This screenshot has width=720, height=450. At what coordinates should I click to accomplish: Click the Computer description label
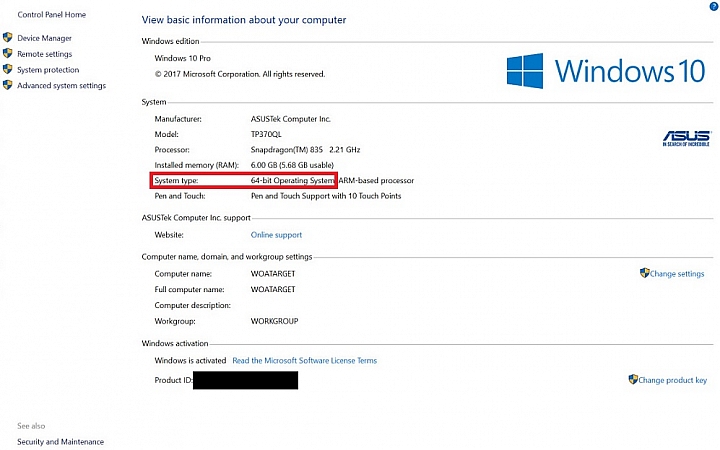192,305
